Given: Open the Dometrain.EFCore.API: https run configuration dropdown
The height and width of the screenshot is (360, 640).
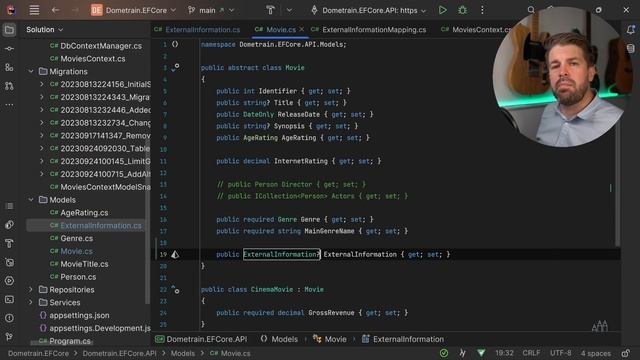Looking at the screenshot, I should click(x=369, y=10).
